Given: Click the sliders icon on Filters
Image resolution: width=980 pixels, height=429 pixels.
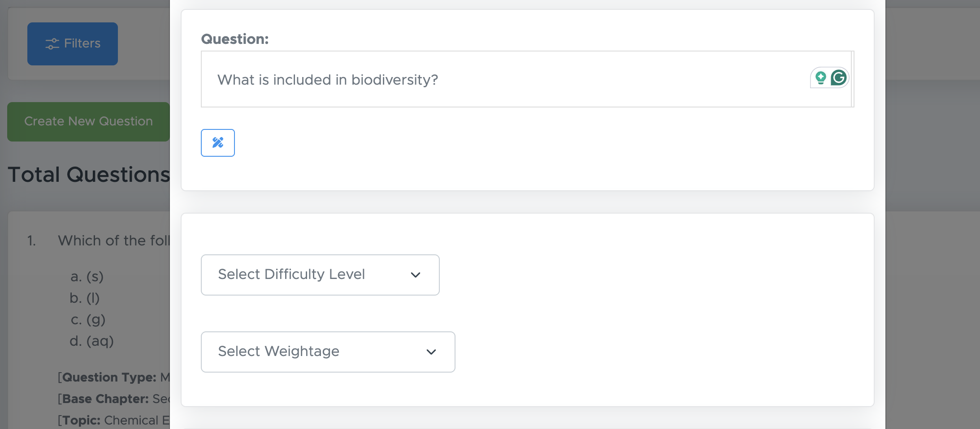Looking at the screenshot, I should pyautogui.click(x=52, y=44).
